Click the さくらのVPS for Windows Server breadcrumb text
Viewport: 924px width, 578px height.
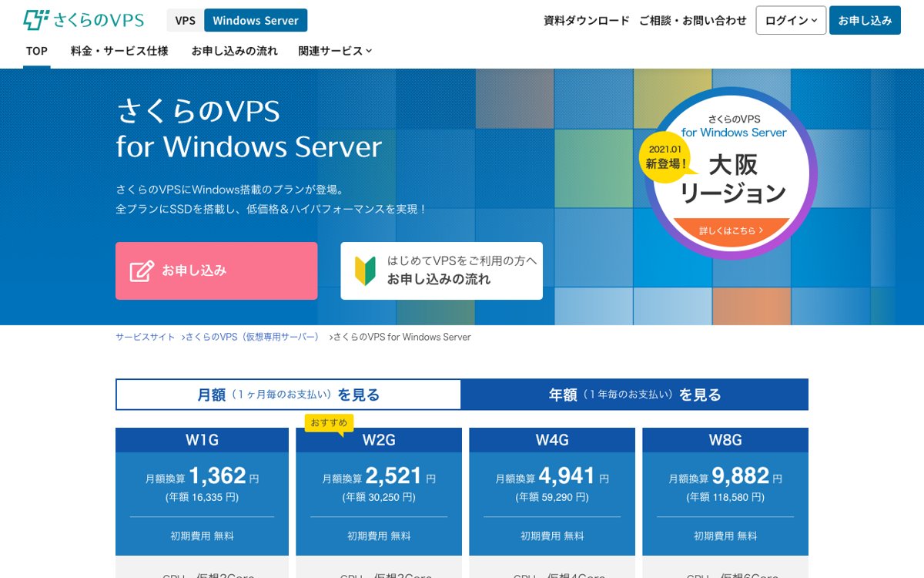[402, 337]
